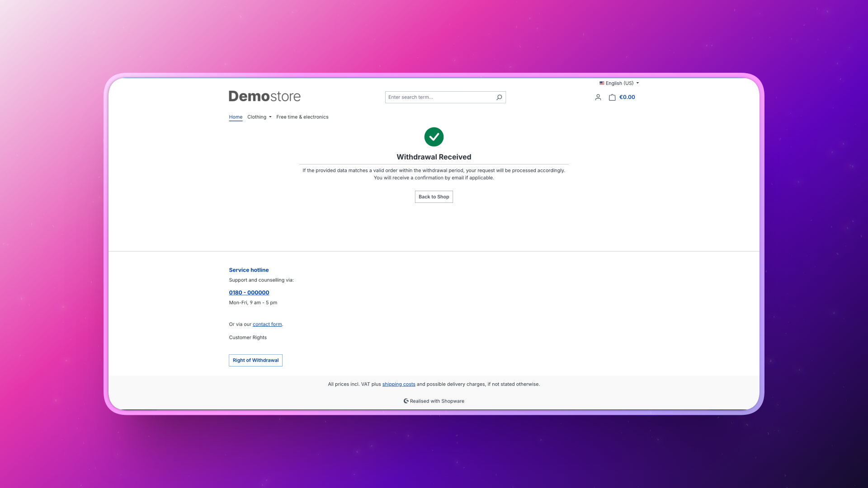Follow the shipping costs link
868x488 pixels.
click(x=399, y=385)
